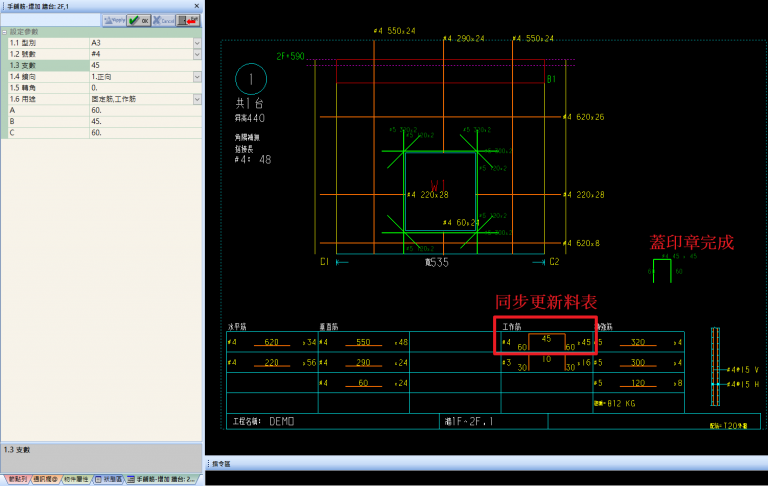Screen dimensions: 768x486
Task: Click the 2F+590 elevation label
Action: coord(290,56)
